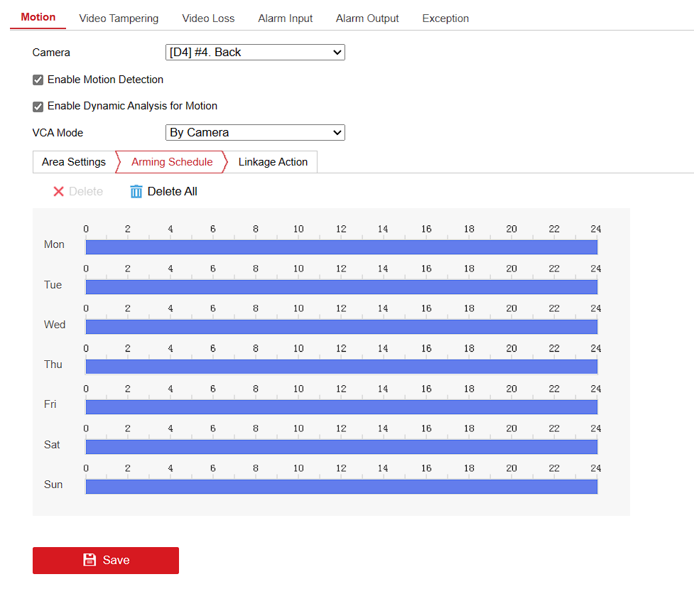Select the Alarm Output tab
The image size is (694, 616).
367,18
